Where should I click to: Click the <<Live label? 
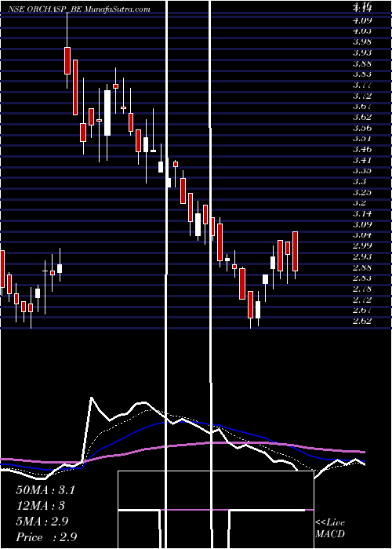pyautogui.click(x=330, y=523)
